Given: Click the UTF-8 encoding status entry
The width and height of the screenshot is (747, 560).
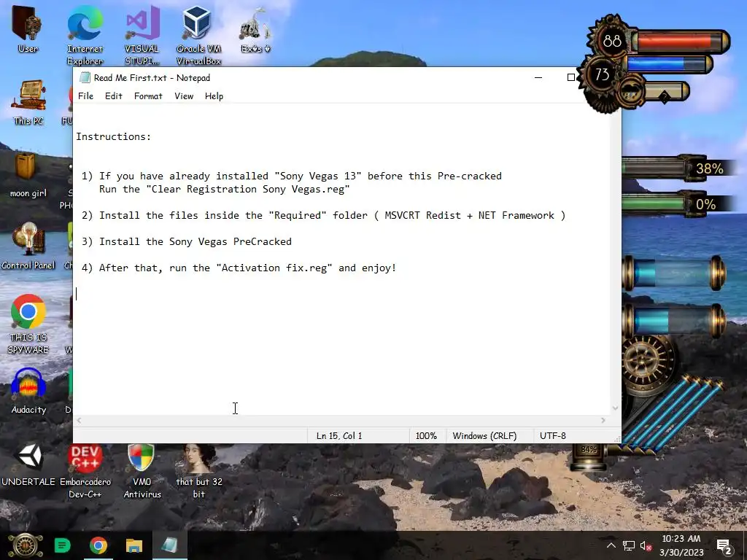Looking at the screenshot, I should point(553,436).
